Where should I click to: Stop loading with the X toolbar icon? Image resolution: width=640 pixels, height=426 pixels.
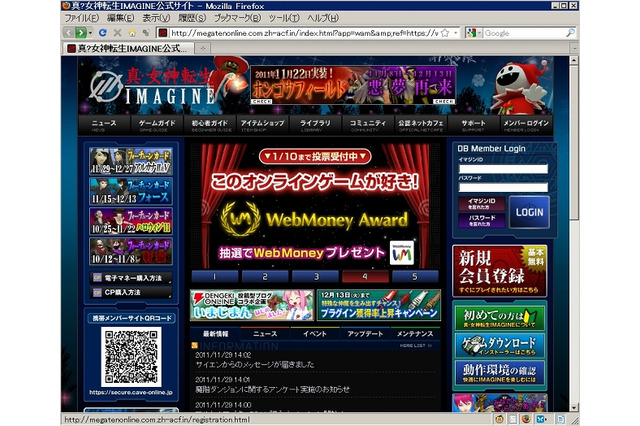(x=118, y=33)
